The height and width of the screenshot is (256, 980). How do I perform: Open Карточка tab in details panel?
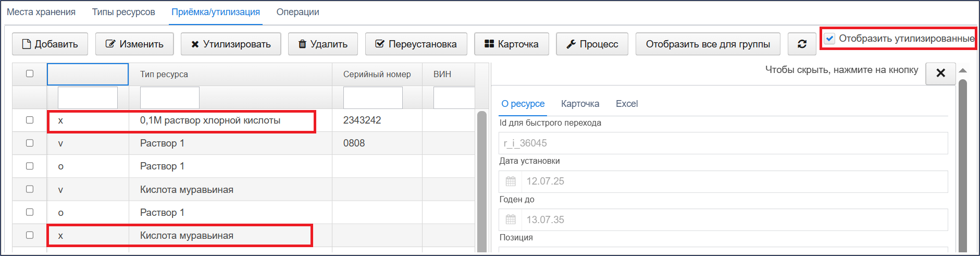point(580,104)
